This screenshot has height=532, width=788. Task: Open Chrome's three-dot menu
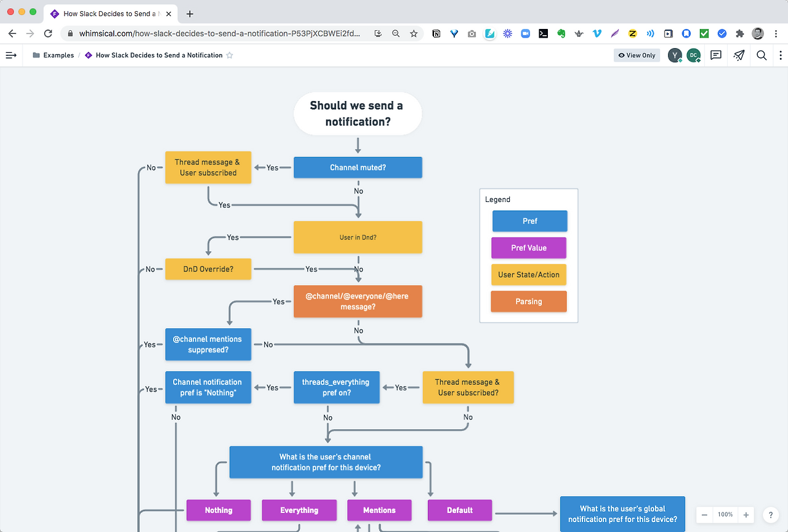point(776,34)
